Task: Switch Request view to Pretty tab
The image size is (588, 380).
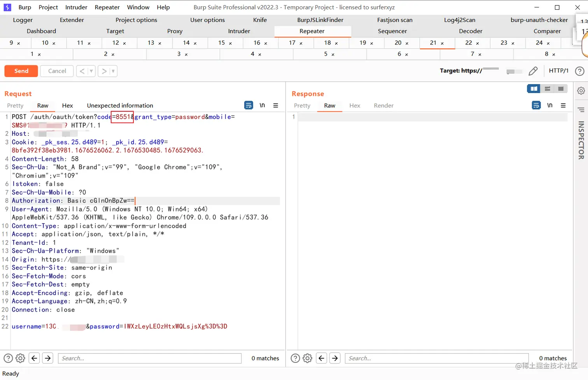Action: 15,106
